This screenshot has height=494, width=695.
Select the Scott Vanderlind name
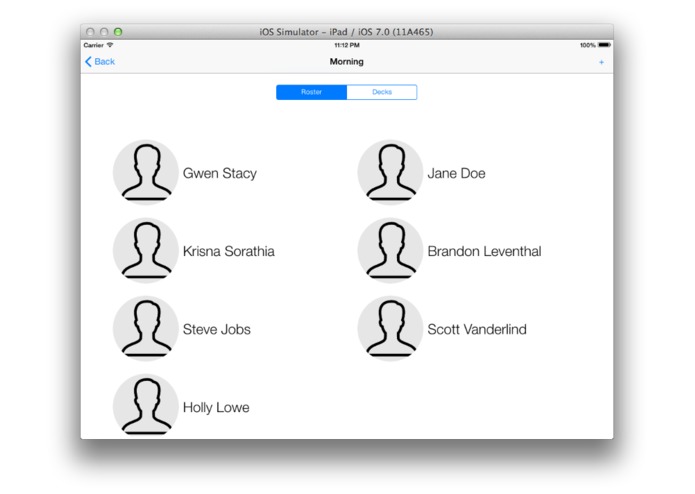coord(477,329)
